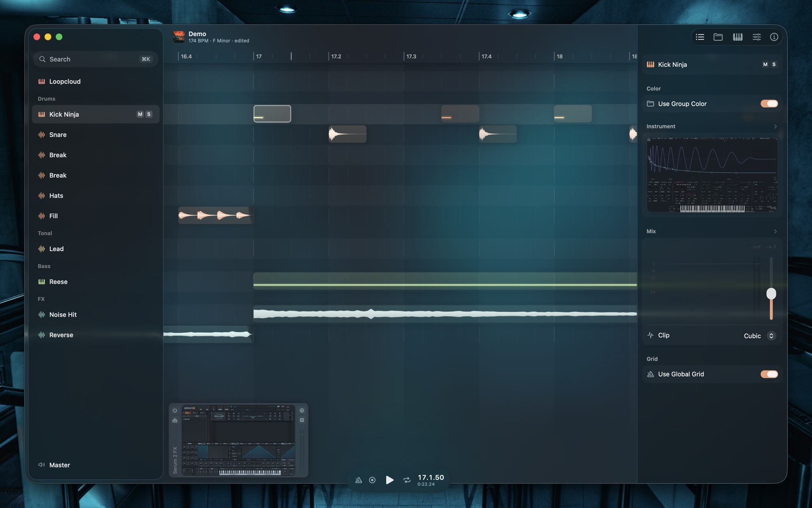Open the file browser folder icon

(x=718, y=37)
